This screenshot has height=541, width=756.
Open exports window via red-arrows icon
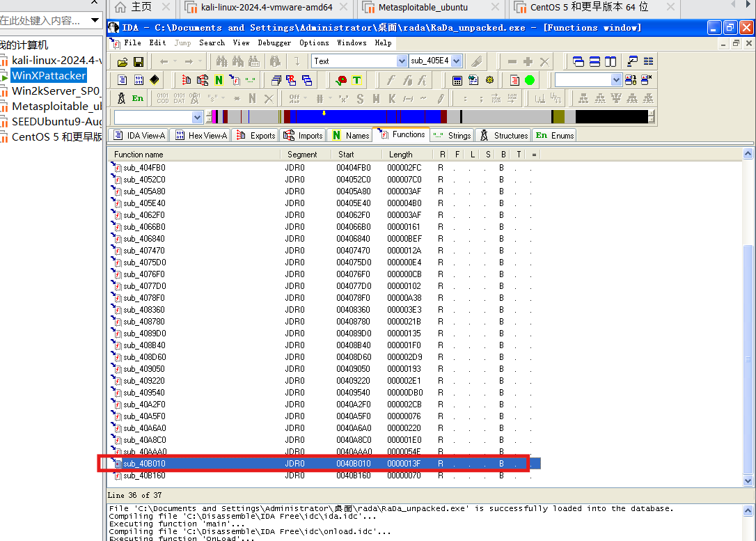(187, 80)
